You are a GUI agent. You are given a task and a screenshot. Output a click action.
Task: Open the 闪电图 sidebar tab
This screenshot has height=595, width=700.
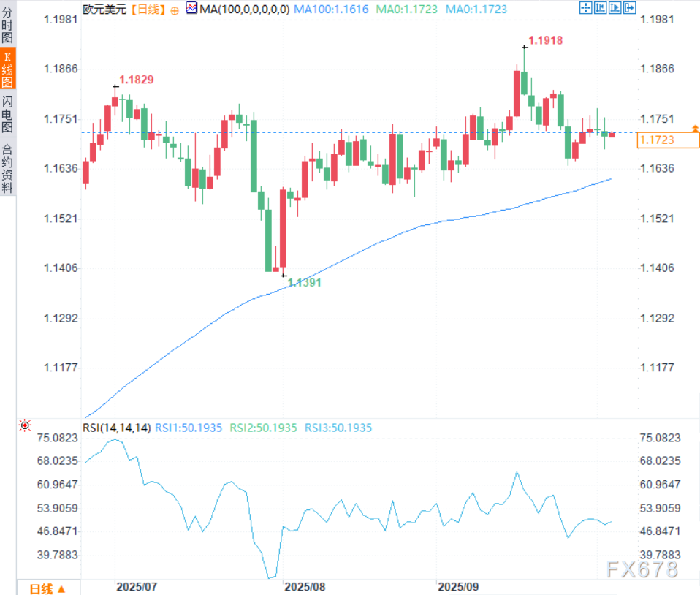click(7, 114)
